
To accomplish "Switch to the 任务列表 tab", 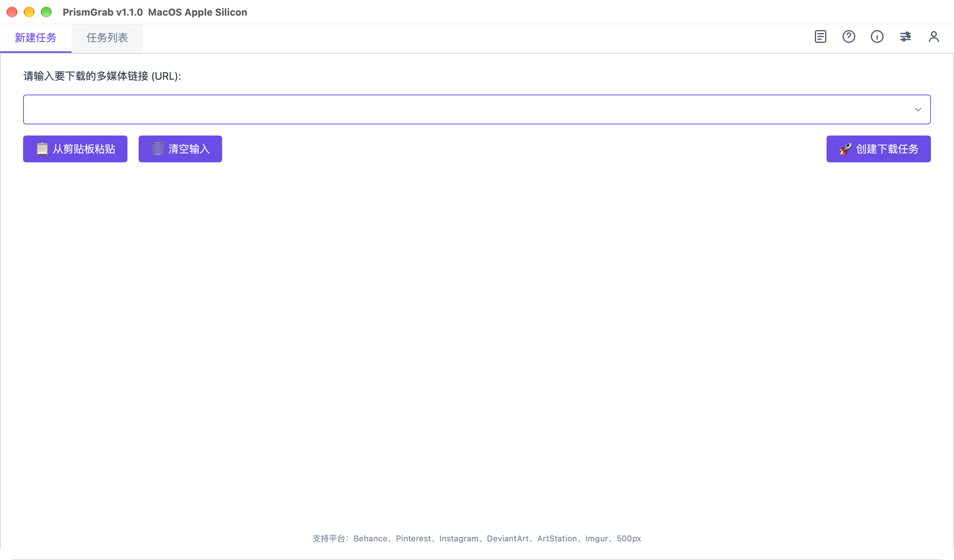I will (107, 38).
